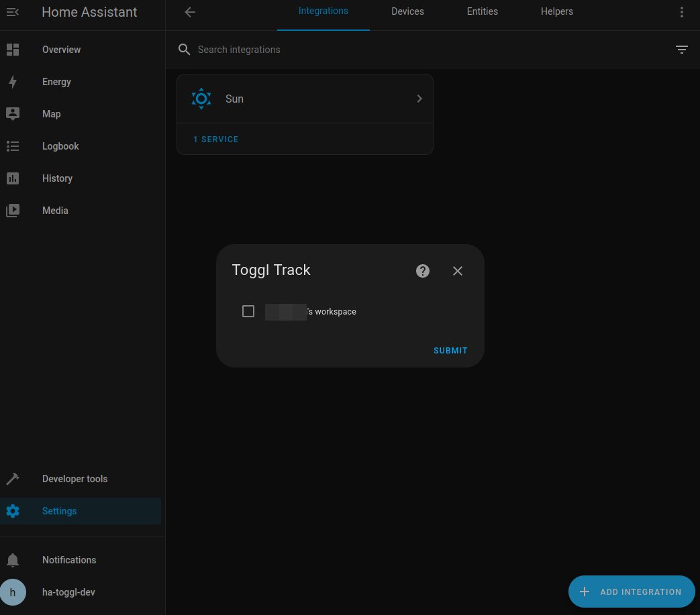Open the Media panel
This screenshot has width=700, height=615.
click(x=81, y=210)
